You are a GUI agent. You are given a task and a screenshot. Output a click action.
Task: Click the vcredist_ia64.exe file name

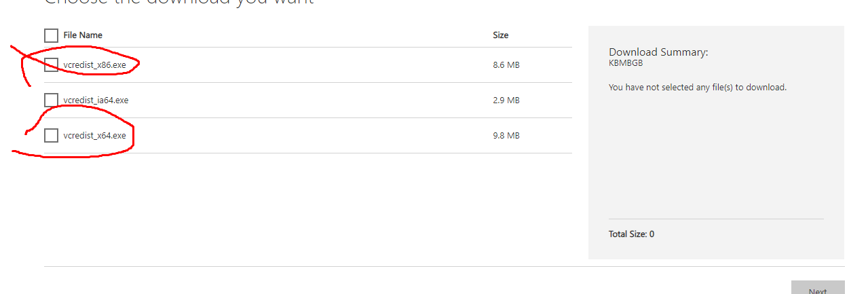96,100
